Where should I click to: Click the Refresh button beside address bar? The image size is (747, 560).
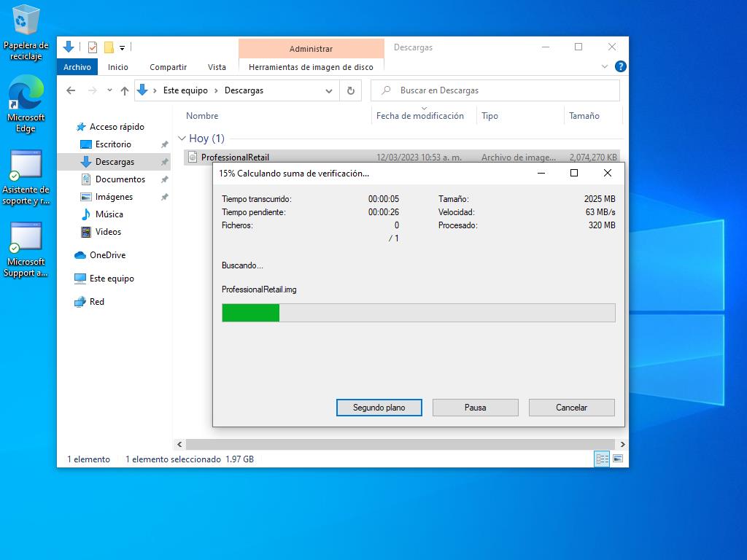click(351, 90)
